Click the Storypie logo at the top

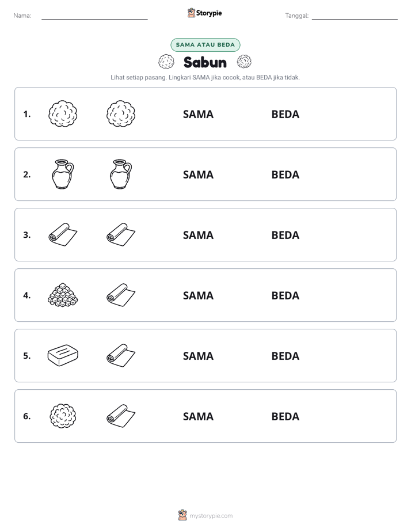pyautogui.click(x=204, y=13)
